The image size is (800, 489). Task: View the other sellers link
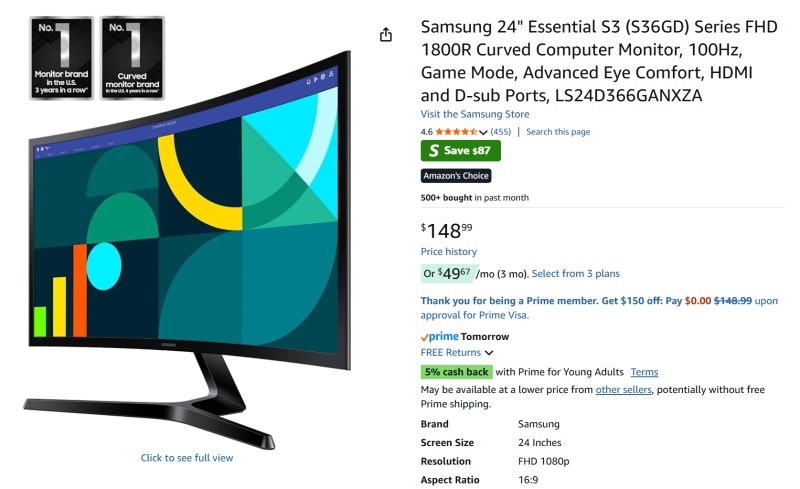(623, 389)
